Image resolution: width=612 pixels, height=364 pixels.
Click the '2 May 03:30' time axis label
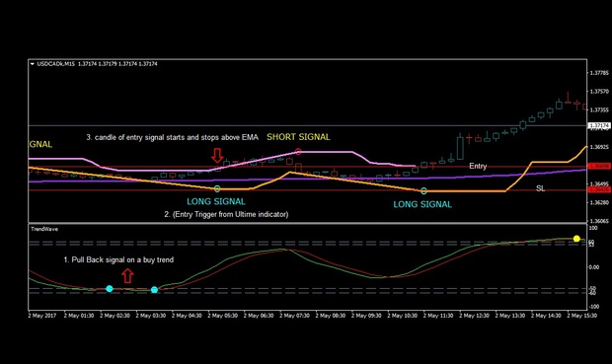[151, 316]
